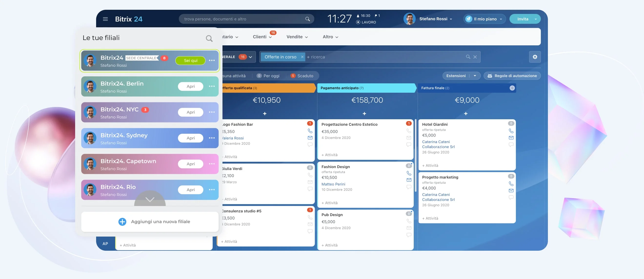Open more options for Bitrix24 Berlin branch

212,86
